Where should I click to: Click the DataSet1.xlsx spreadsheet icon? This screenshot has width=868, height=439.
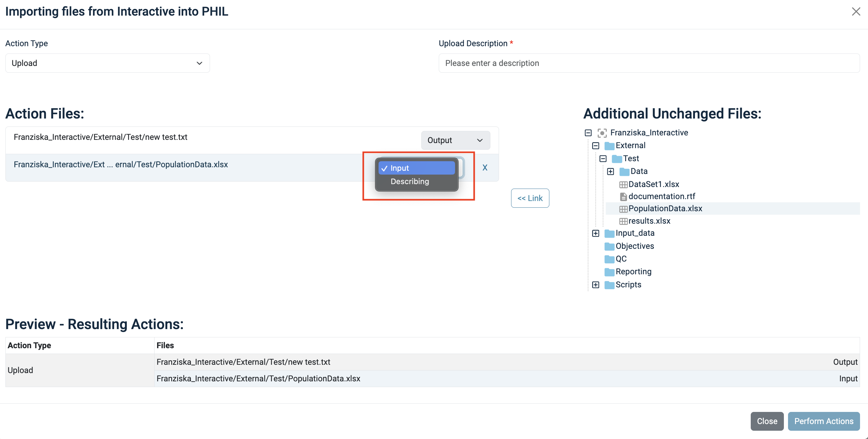pyautogui.click(x=623, y=184)
